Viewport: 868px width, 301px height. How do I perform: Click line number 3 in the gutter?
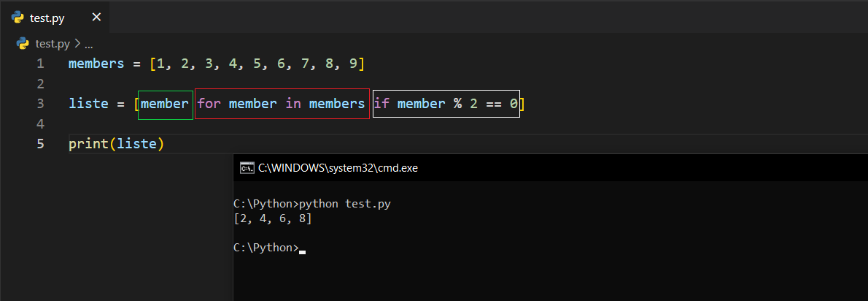coord(40,104)
